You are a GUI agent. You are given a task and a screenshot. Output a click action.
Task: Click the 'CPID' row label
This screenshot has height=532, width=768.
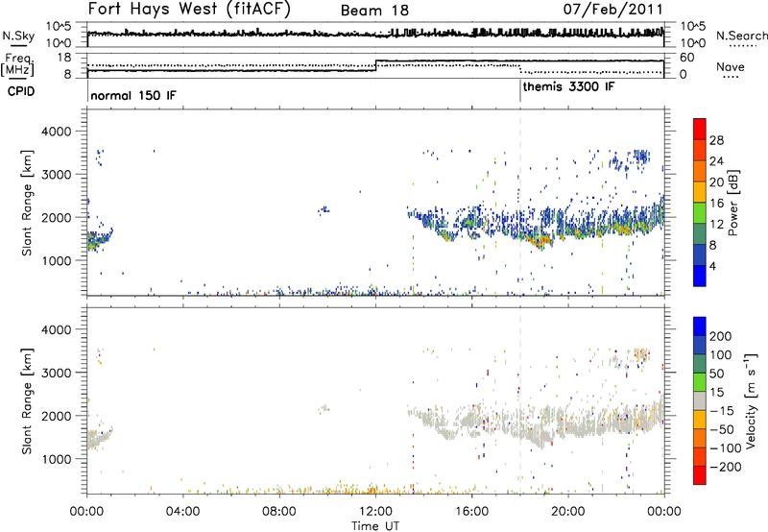(x=21, y=91)
